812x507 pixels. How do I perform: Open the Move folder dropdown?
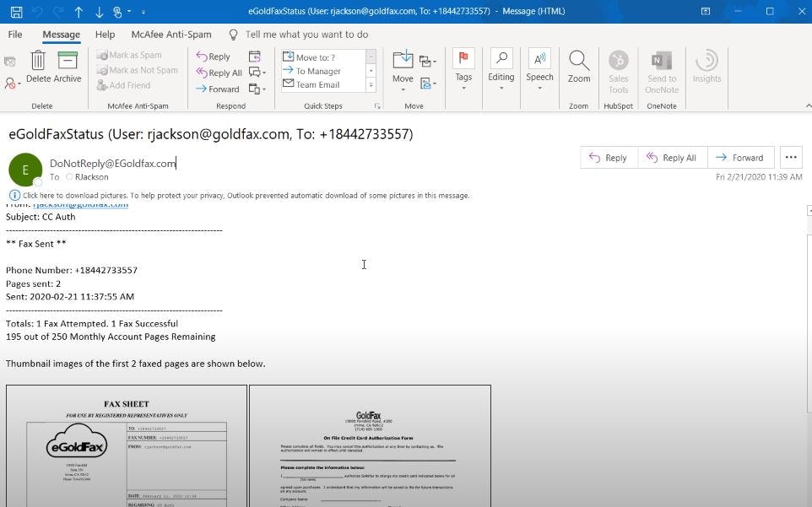(x=403, y=71)
